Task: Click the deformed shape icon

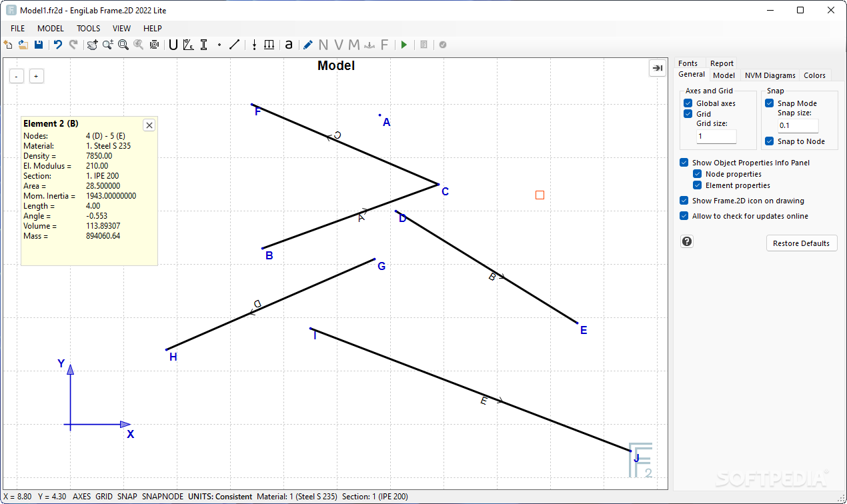Action: (369, 45)
